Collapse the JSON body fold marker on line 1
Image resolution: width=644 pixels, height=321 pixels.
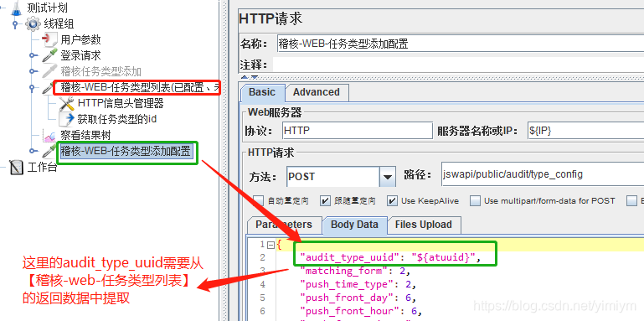point(270,245)
